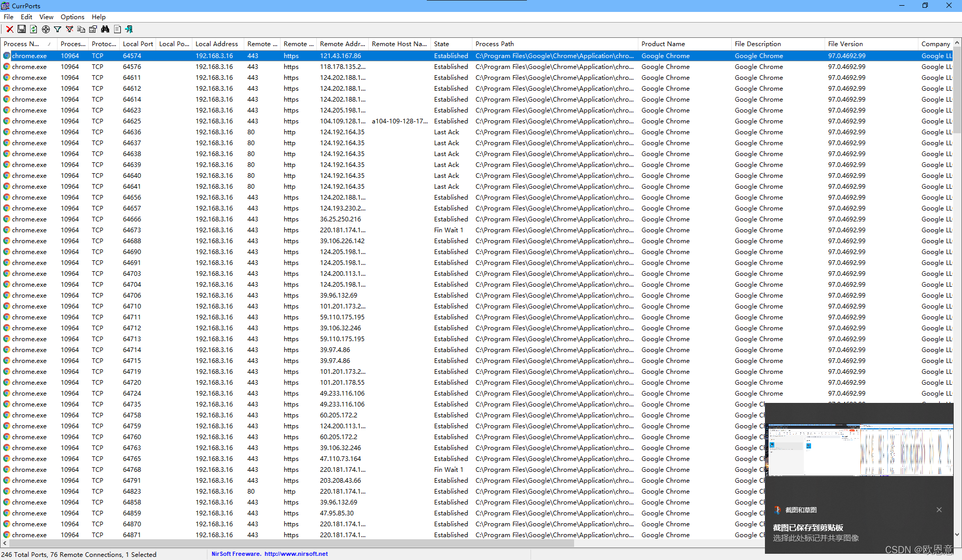
Task: Sort by the File Version column header
Action: point(871,44)
